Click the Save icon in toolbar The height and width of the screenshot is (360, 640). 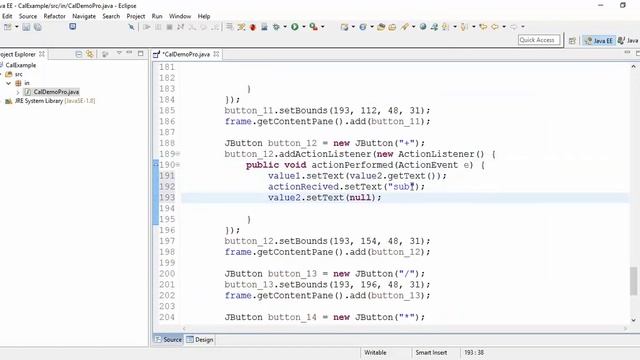(26, 27)
